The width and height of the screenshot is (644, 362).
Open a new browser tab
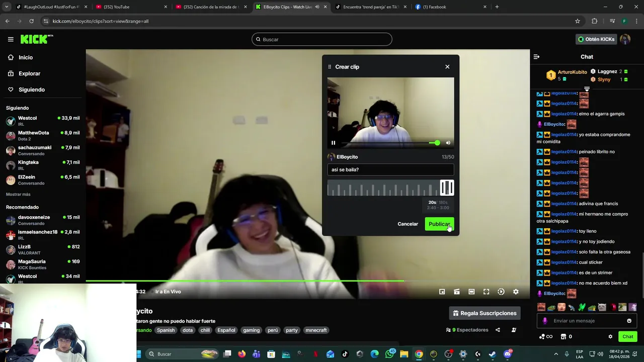click(x=497, y=7)
